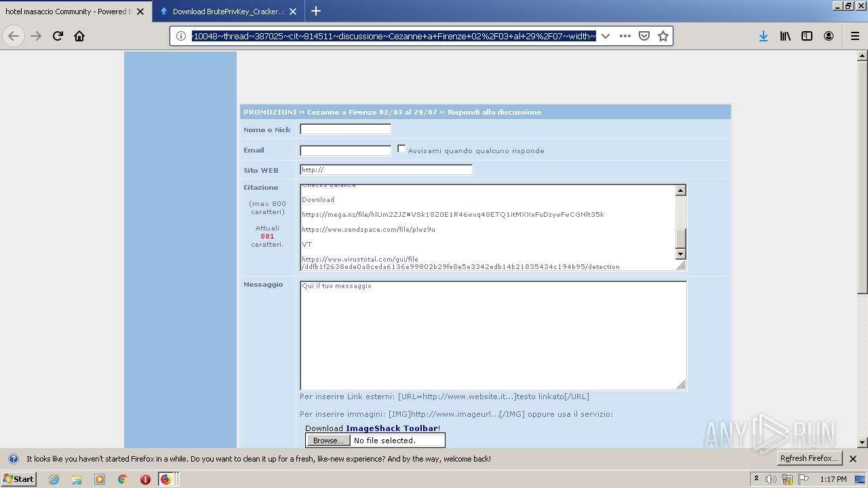Click page scrollbar up arrow
The width and height of the screenshot is (868, 488).
click(x=863, y=56)
